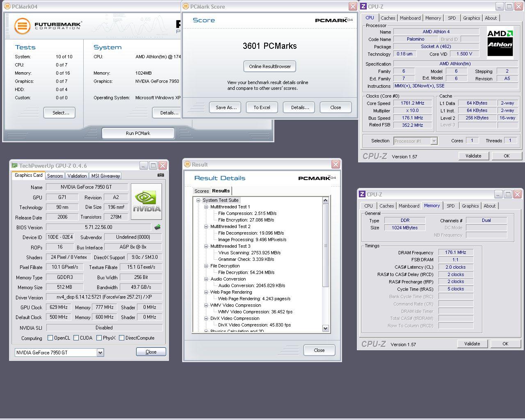The image size is (525, 420).
Task: Click the upper CPU-Z title bar Z icon
Action: pos(363,7)
